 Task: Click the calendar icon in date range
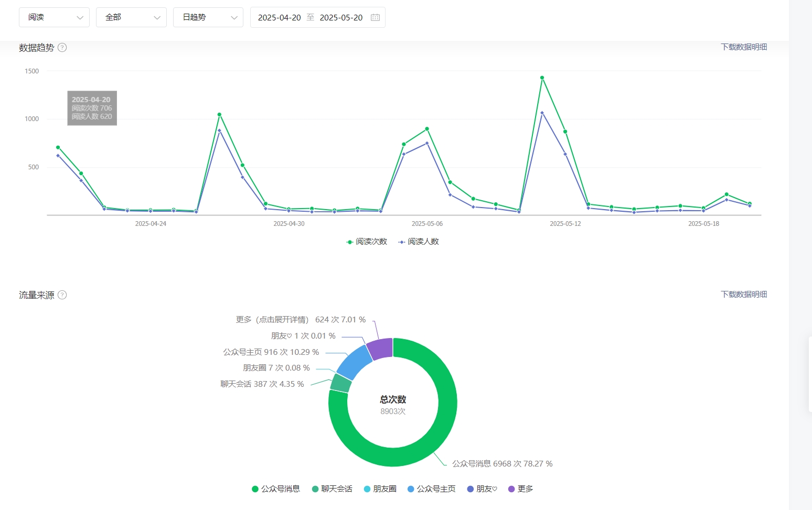point(375,17)
